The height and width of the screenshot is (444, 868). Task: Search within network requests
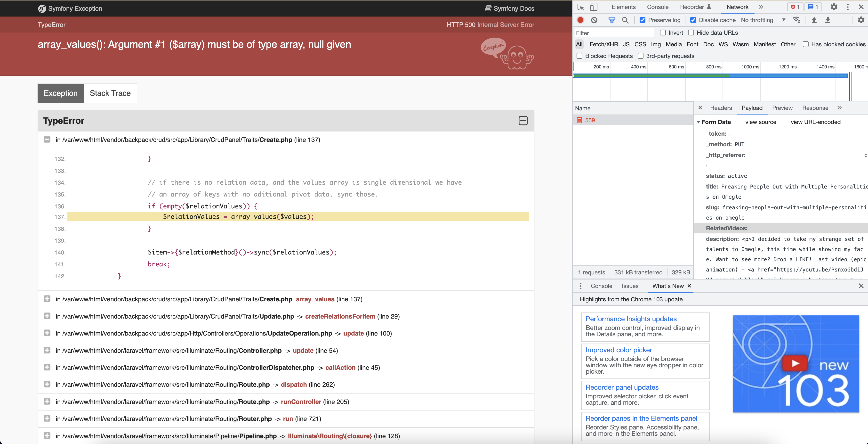coord(625,20)
